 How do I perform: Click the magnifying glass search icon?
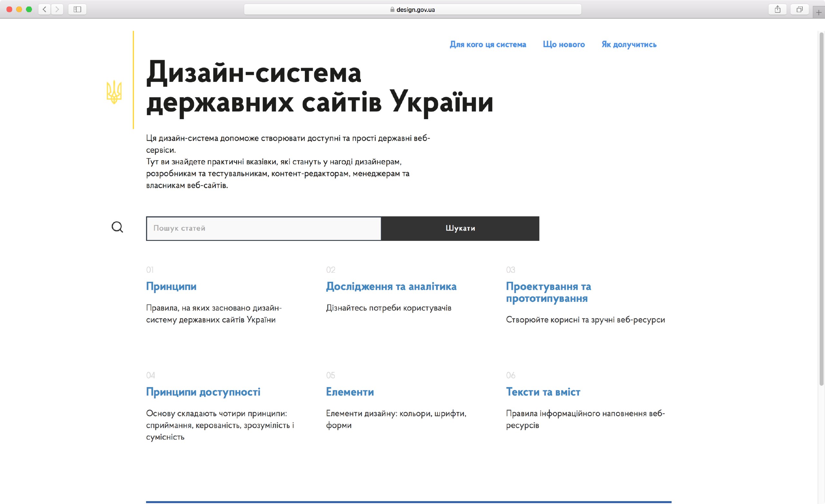pyautogui.click(x=117, y=227)
